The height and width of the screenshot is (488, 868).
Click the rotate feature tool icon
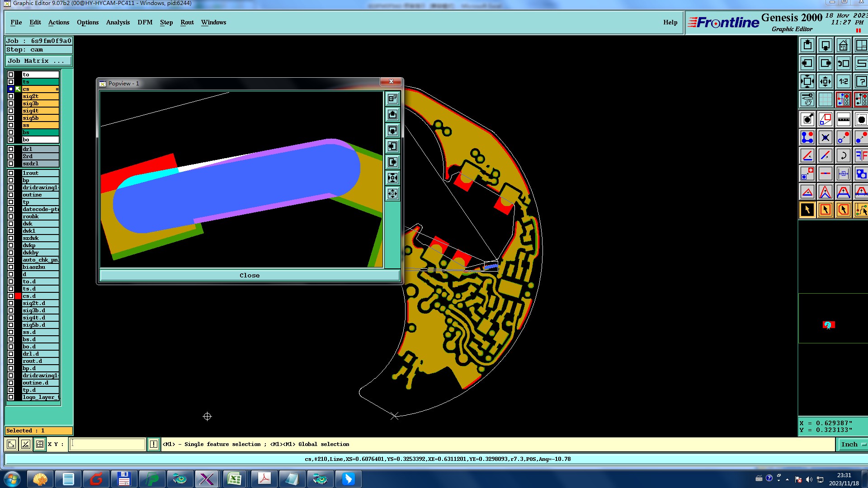click(x=843, y=156)
